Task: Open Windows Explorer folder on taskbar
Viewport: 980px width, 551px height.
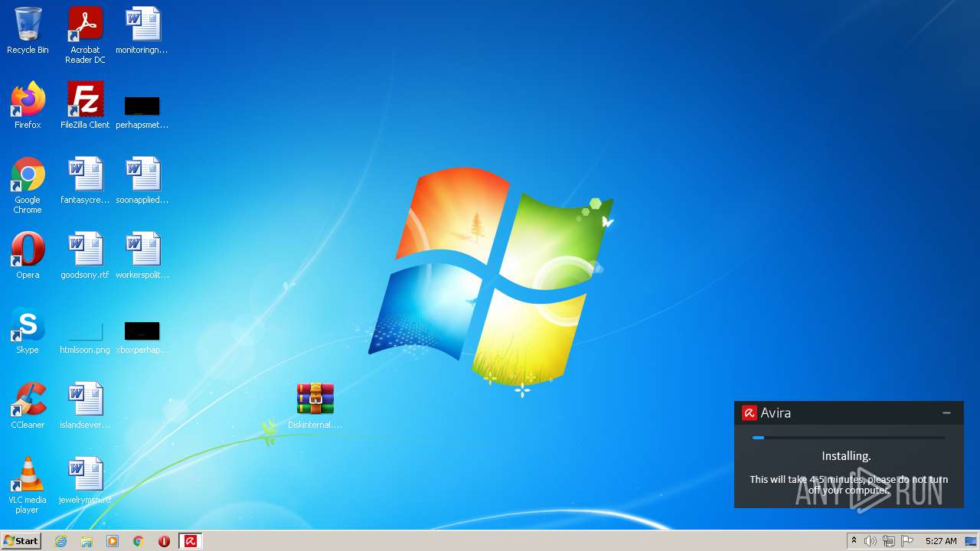Action: pos(87,541)
